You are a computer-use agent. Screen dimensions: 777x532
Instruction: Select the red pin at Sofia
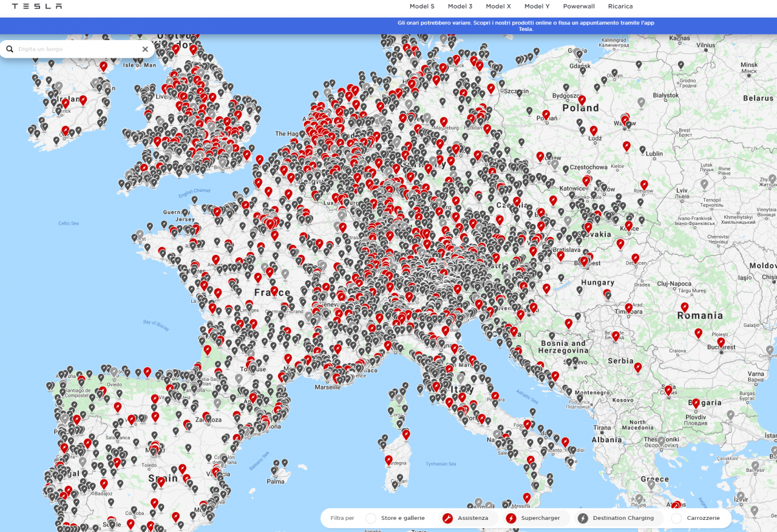tap(668, 391)
